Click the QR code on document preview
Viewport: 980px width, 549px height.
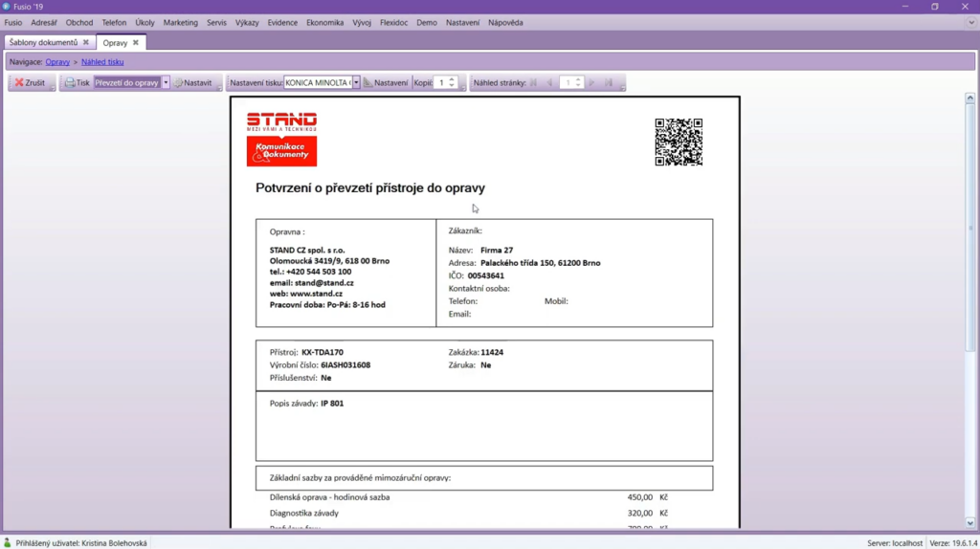click(679, 142)
